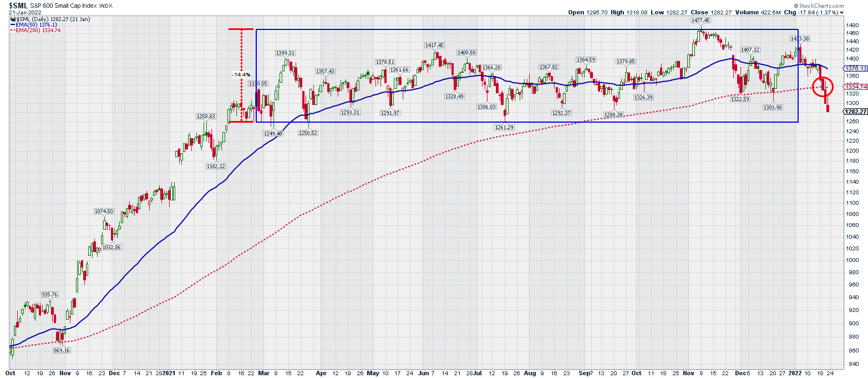
Task: Click the 1261.29 July low label
Action: (504, 127)
